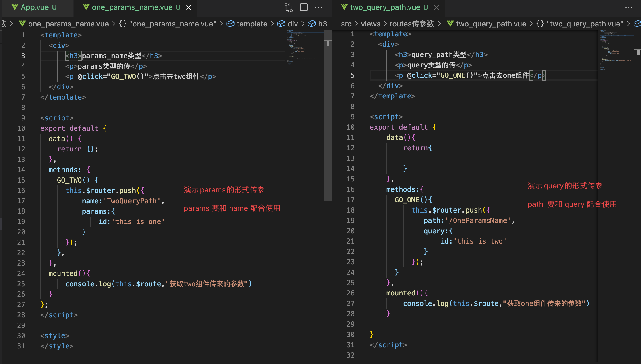Open the views folder breadcrumb
The width and height of the screenshot is (641, 364).
pyautogui.click(x=370, y=24)
